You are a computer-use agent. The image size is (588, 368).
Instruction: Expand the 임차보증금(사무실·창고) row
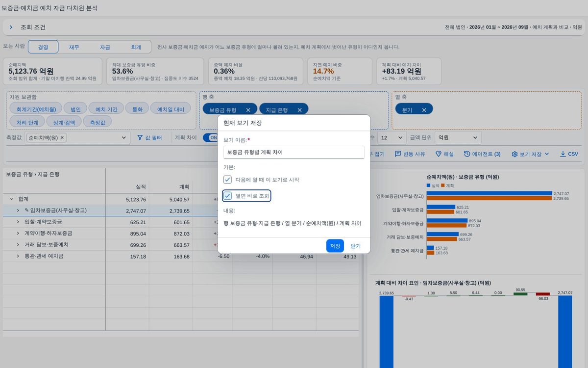pyautogui.click(x=18, y=210)
